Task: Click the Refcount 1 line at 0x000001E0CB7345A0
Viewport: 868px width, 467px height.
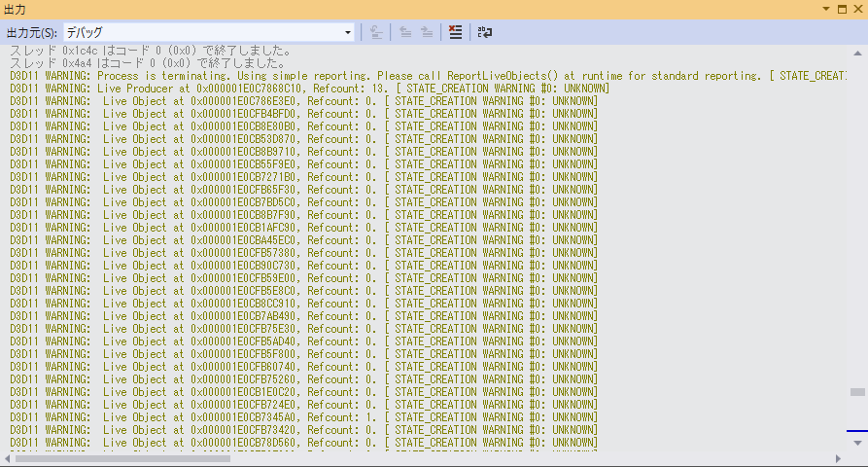Action: (304, 417)
